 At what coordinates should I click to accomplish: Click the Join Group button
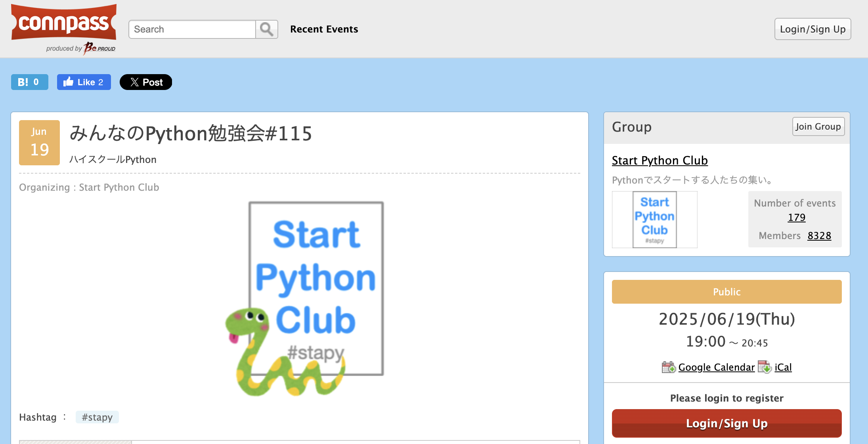(x=818, y=126)
